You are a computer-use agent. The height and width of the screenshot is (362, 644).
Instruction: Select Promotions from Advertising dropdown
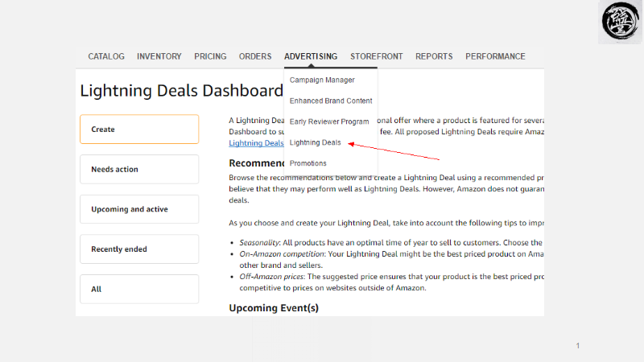[x=308, y=163]
